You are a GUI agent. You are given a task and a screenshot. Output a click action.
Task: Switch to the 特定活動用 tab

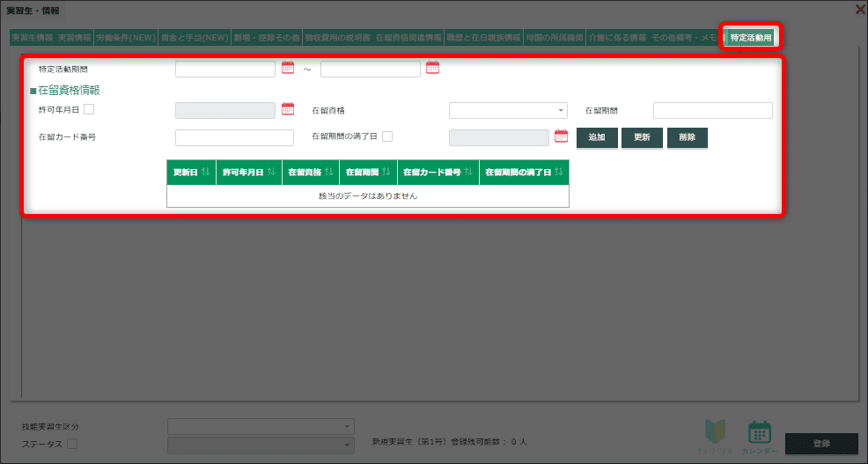pos(751,38)
